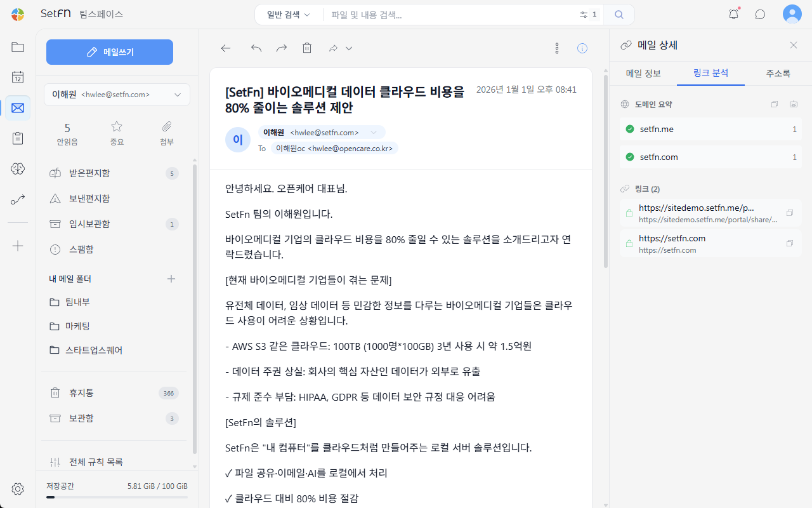Click the plus icon in left rail
This screenshot has height=508, width=812.
18,246
